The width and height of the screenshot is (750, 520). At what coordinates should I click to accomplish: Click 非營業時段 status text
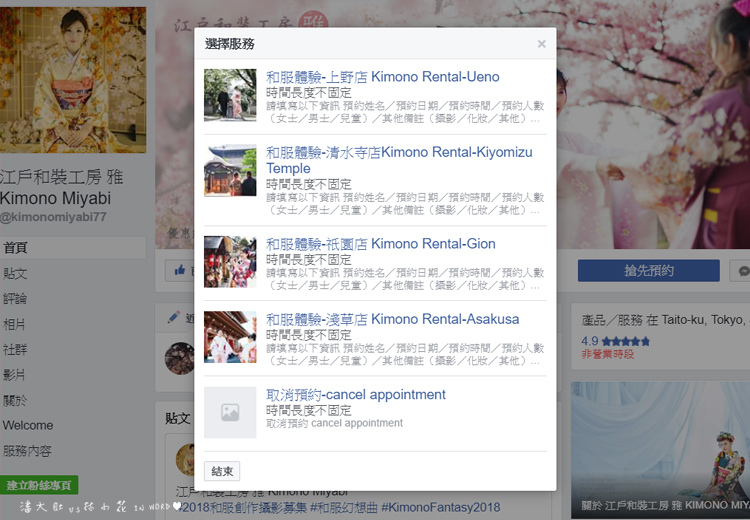coord(607,354)
